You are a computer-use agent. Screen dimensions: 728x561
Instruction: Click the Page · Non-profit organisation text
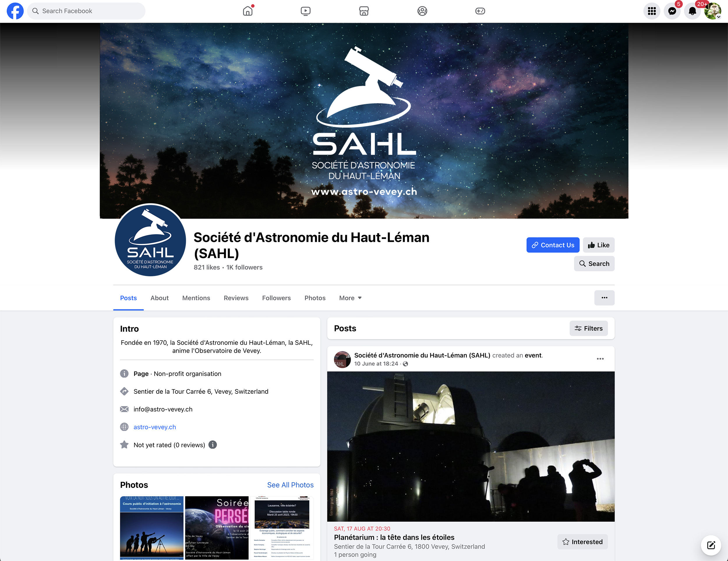177,374
